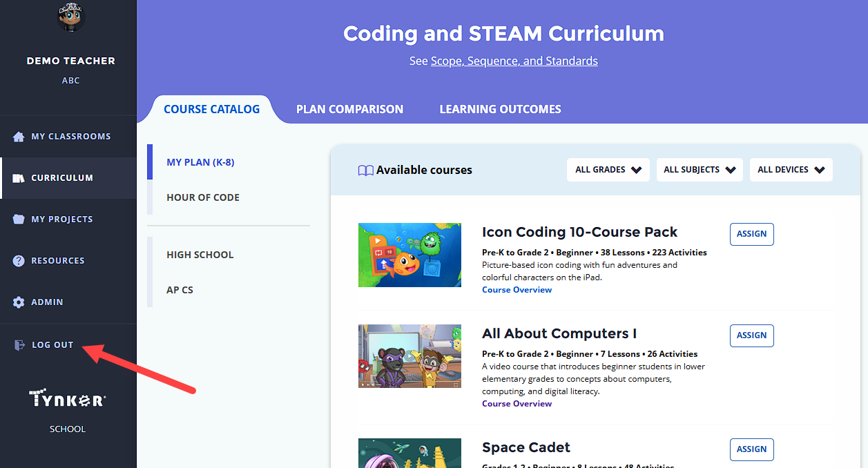Assign the Space Cadet course
The width and height of the screenshot is (868, 468).
pos(752,449)
